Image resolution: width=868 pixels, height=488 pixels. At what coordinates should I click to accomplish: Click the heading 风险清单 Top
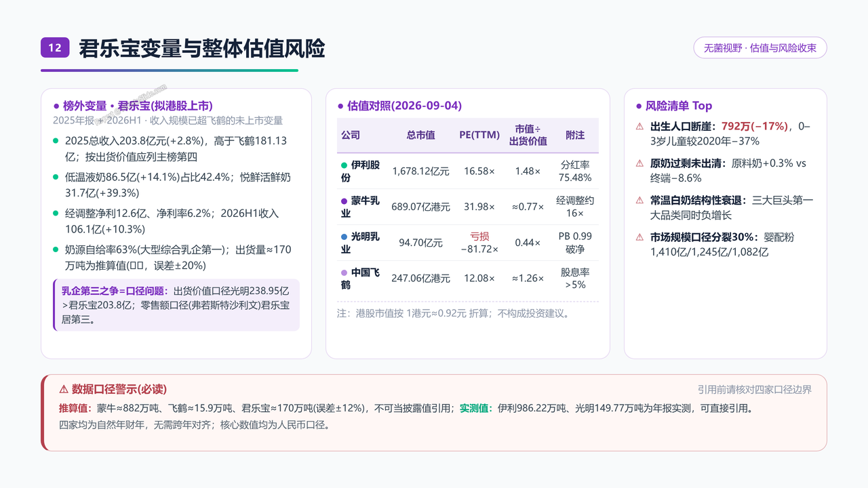coord(679,106)
